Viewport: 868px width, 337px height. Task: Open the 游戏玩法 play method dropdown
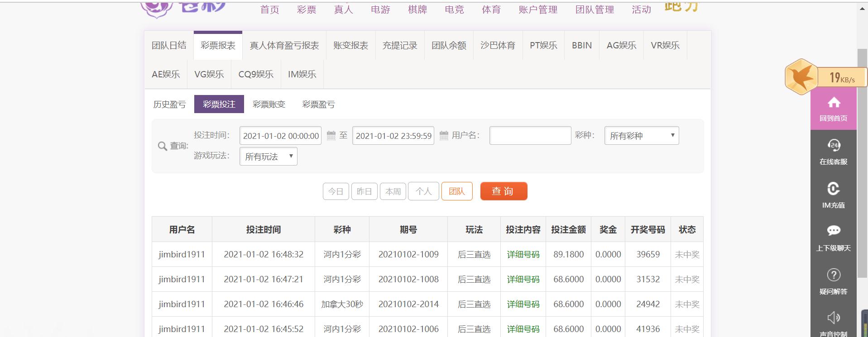269,157
